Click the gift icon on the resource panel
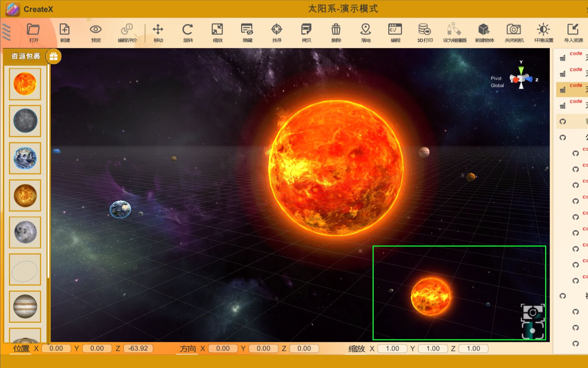 pos(54,56)
